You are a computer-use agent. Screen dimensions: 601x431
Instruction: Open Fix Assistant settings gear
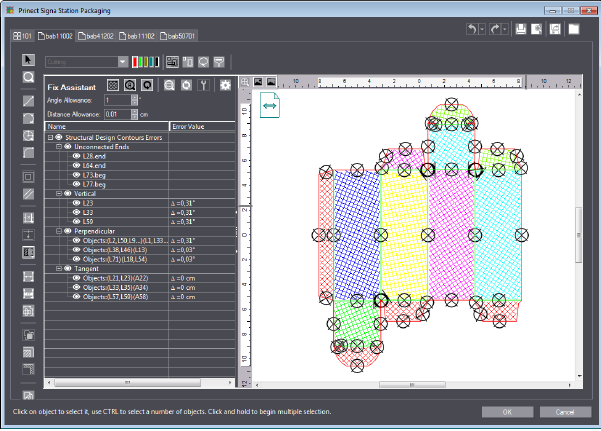coord(225,86)
